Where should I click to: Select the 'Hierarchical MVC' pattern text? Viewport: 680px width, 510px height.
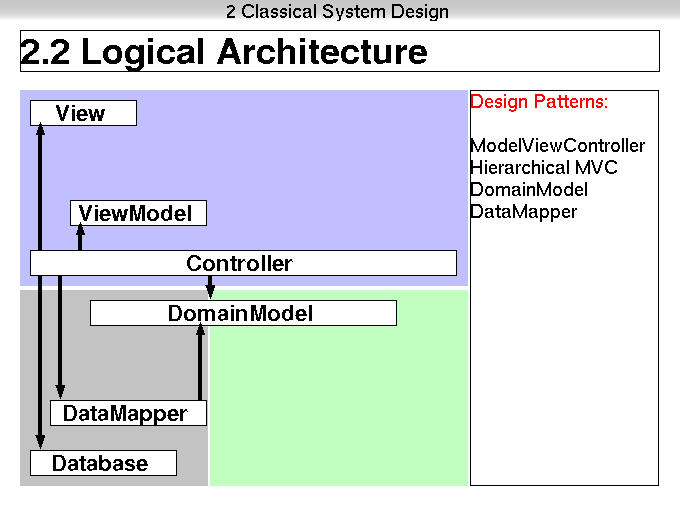544,167
